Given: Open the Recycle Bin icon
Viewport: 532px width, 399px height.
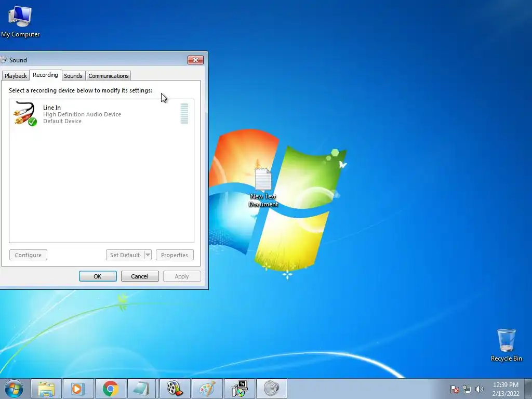Looking at the screenshot, I should tap(506, 345).
